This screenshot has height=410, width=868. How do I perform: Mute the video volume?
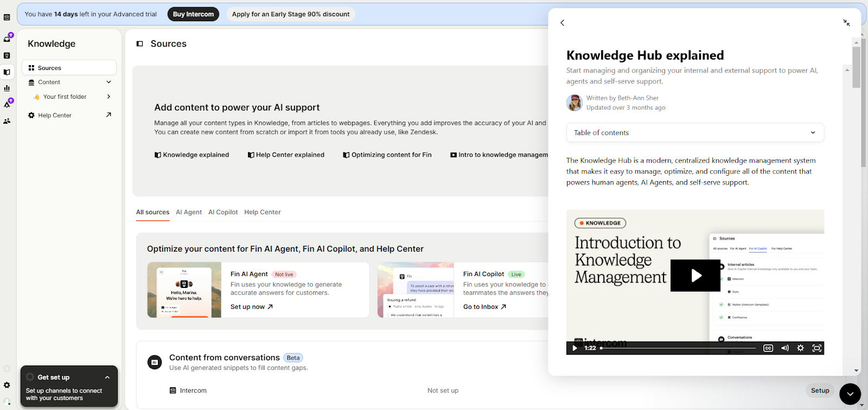[x=784, y=348]
